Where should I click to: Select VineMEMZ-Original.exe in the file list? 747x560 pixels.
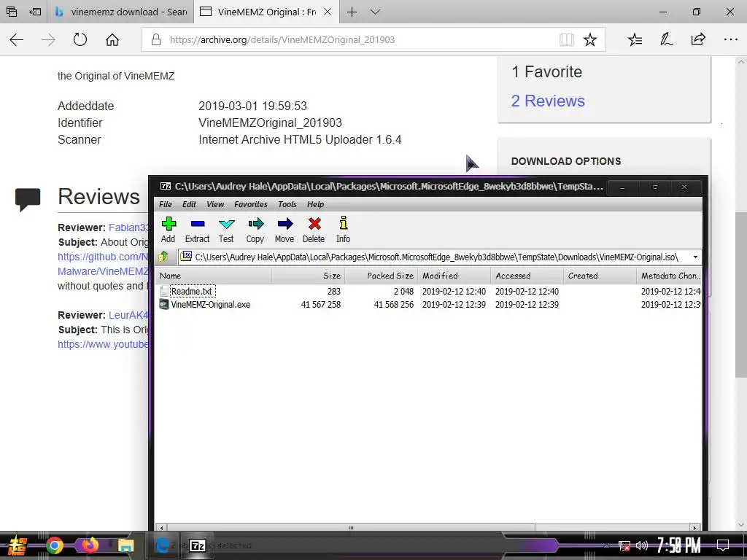(429, 304)
